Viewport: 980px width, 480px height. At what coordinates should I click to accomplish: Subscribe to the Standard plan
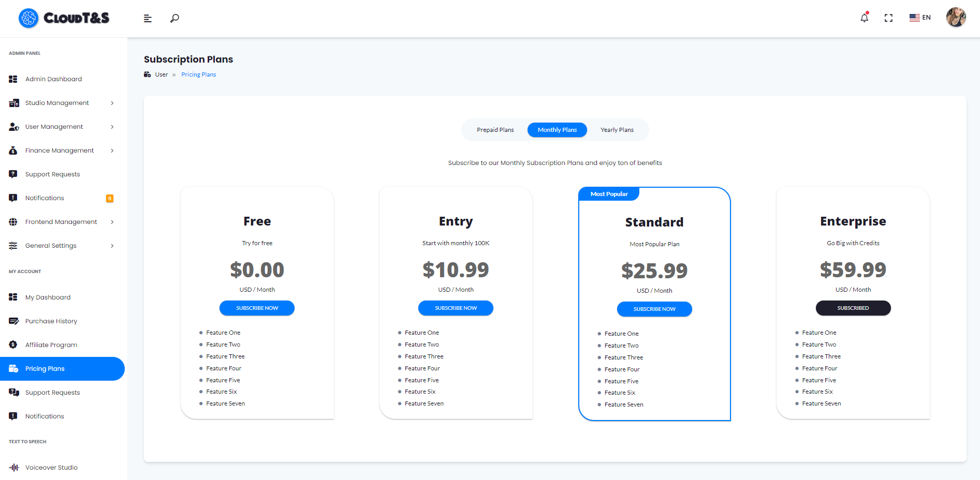tap(654, 309)
